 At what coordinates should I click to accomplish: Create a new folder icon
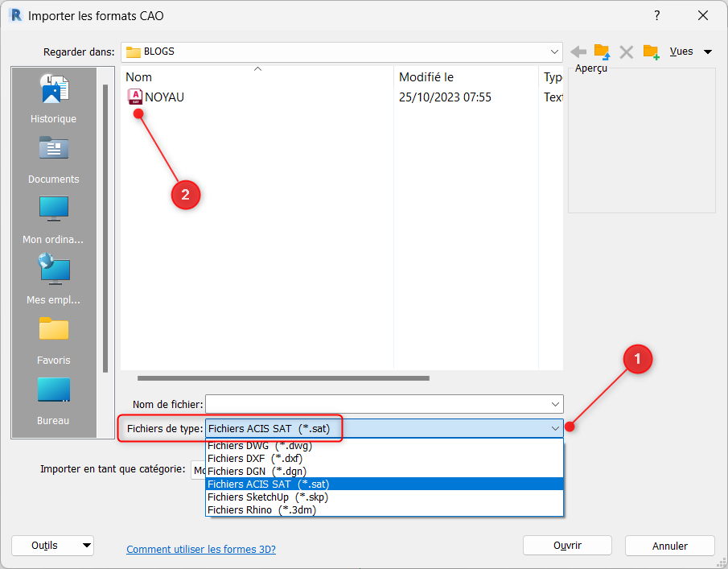(x=651, y=52)
